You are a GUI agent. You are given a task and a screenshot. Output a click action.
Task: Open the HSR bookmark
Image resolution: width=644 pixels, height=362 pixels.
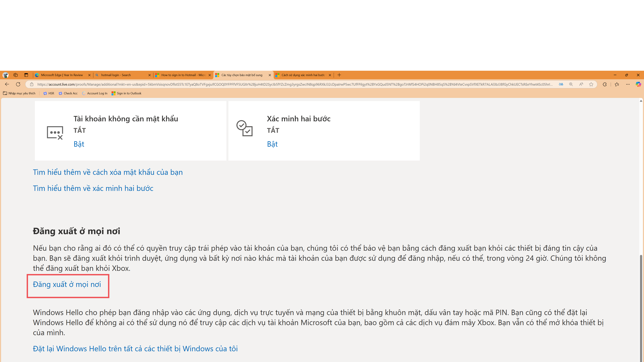(49, 93)
